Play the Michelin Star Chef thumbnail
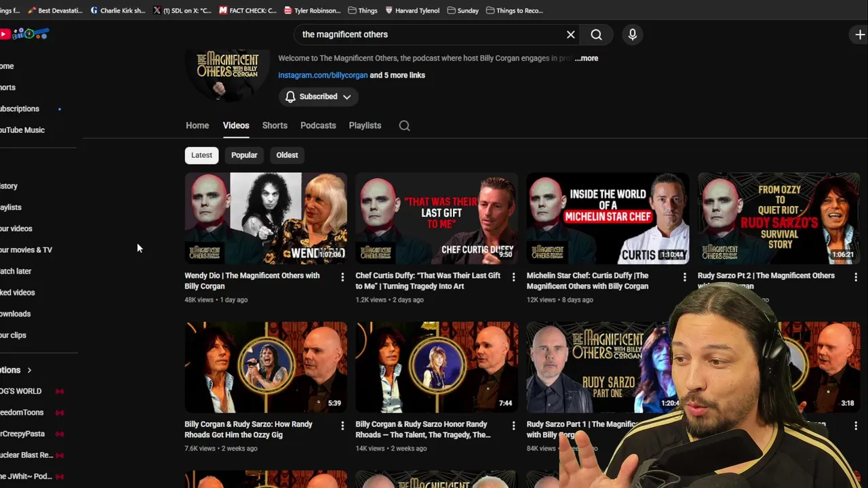Screen dimensions: 868x488 tap(608, 218)
